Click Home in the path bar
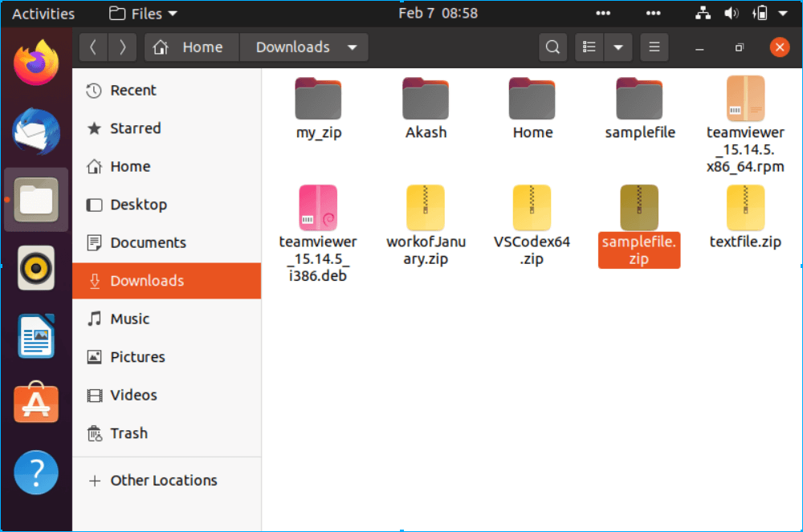This screenshot has height=532, width=803. pyautogui.click(x=193, y=47)
